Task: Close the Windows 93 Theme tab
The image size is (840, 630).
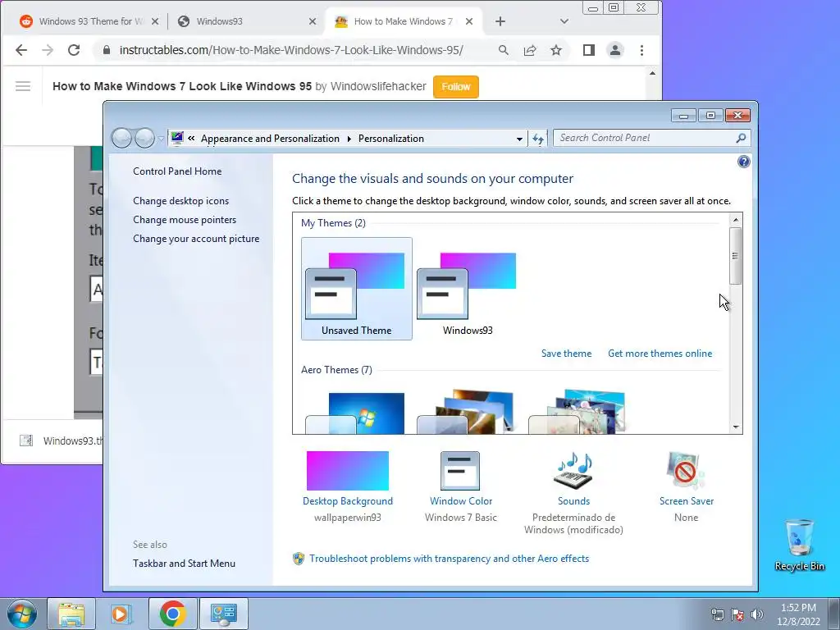Action: [155, 21]
